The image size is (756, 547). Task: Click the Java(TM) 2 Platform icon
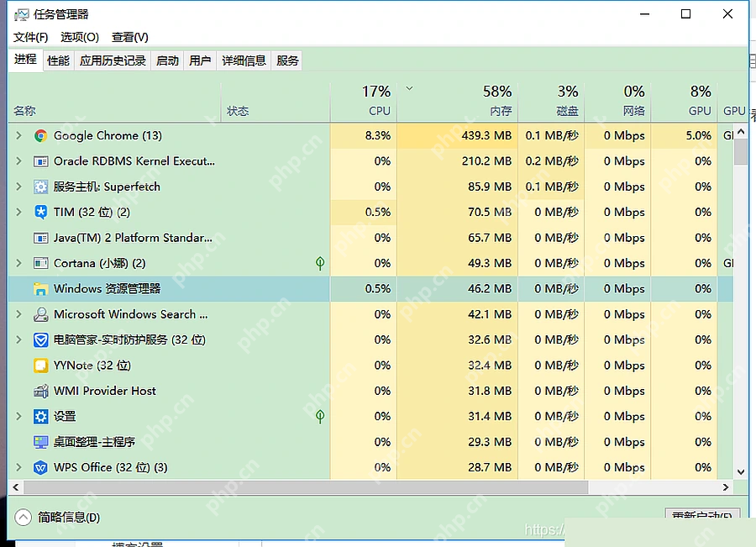click(40, 238)
